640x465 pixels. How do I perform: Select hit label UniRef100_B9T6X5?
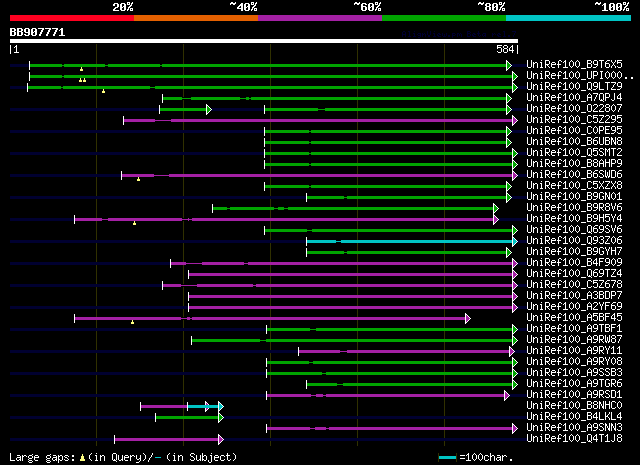pyautogui.click(x=574, y=65)
